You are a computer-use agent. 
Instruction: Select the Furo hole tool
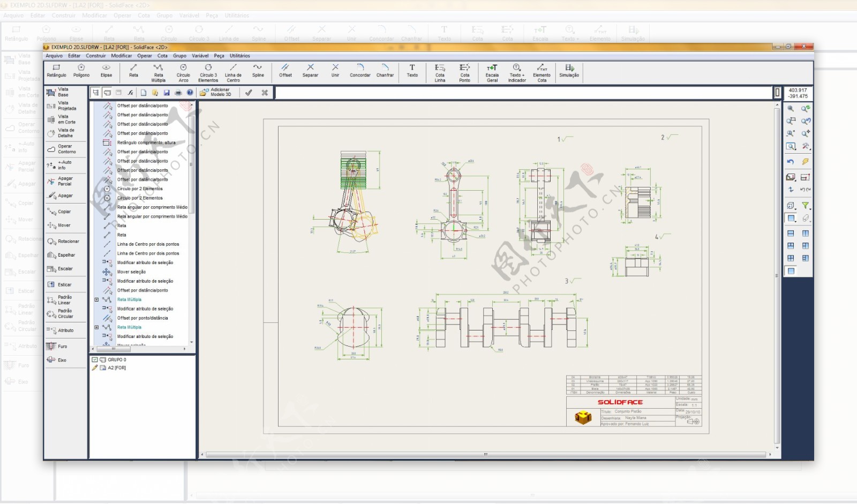click(x=57, y=347)
